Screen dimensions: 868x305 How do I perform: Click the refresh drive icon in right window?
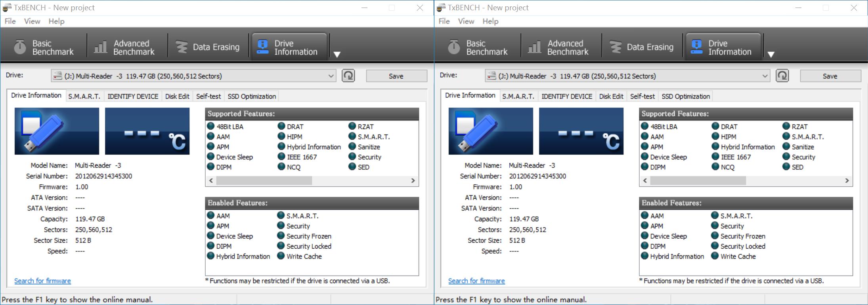click(x=782, y=76)
